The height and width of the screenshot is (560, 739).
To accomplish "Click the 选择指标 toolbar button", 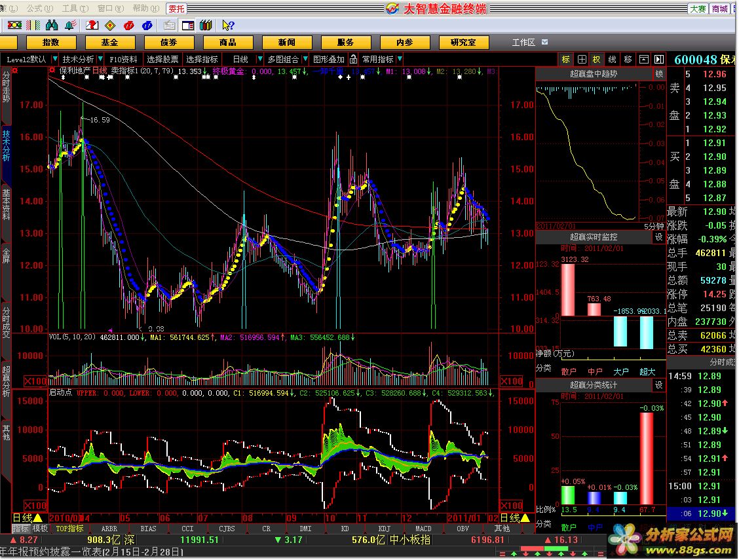I will [202, 60].
